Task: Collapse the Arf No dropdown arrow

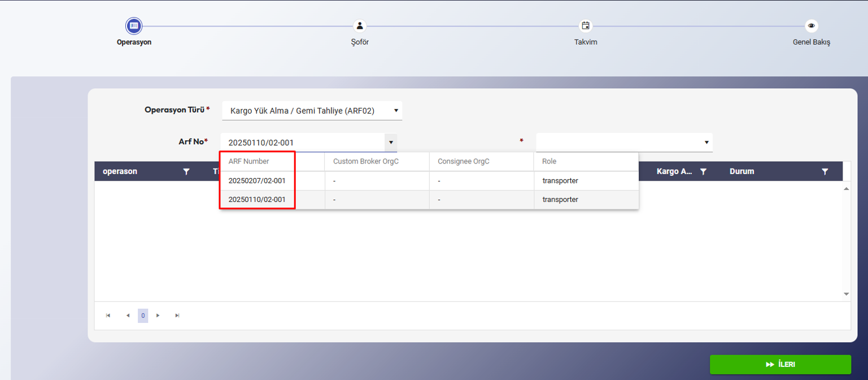Action: pos(391,142)
